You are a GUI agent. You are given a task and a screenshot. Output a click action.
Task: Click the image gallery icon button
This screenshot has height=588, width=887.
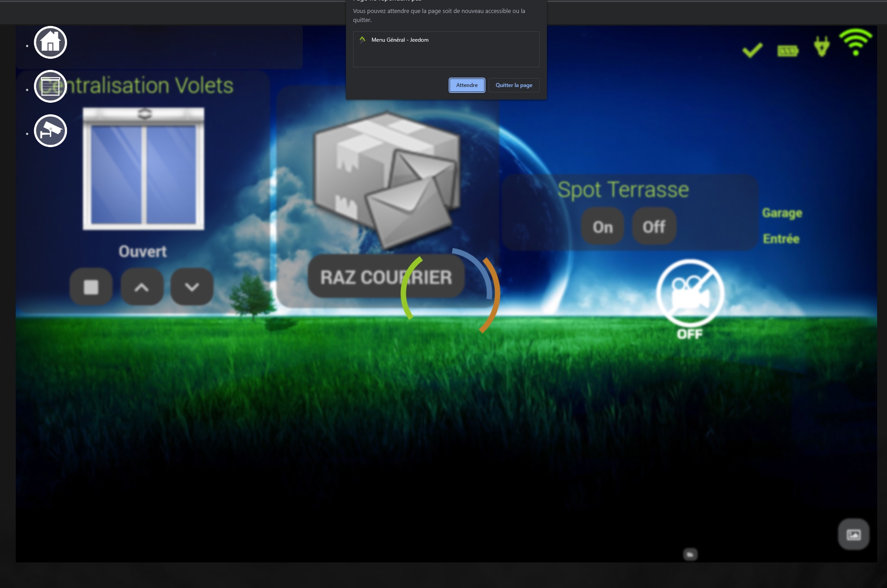853,534
